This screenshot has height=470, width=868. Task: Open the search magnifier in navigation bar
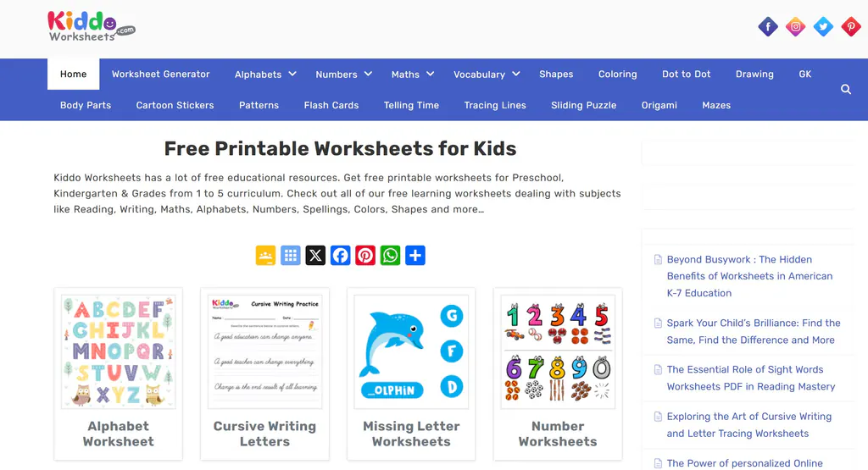846,89
